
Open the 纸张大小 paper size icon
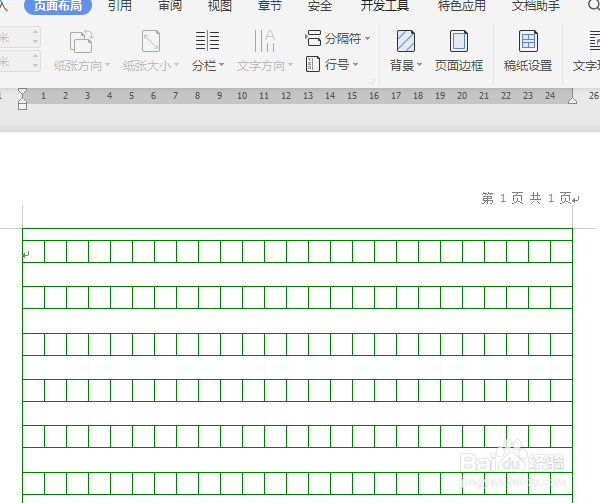point(151,41)
